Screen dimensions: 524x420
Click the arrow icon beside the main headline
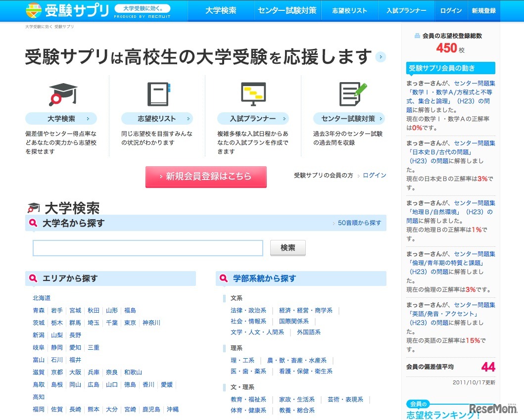click(x=380, y=57)
